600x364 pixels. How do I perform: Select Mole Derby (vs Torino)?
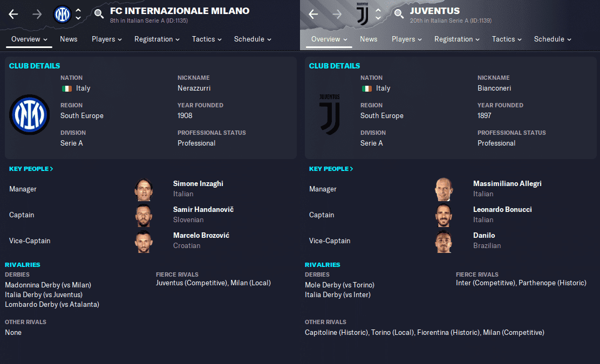tap(339, 285)
